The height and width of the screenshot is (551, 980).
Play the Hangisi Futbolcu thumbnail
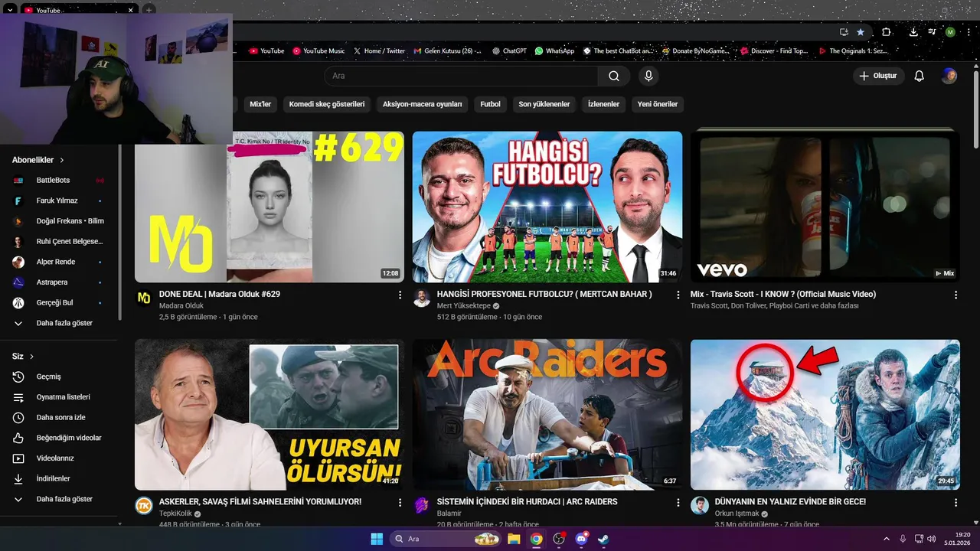[547, 207]
